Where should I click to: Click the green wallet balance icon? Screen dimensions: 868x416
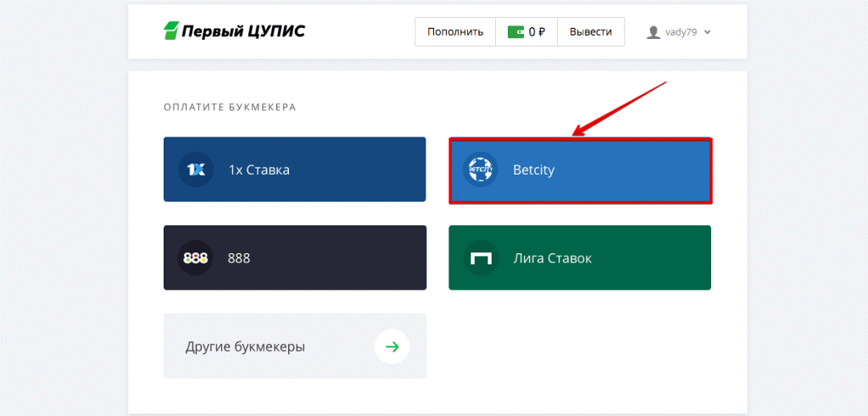516,32
